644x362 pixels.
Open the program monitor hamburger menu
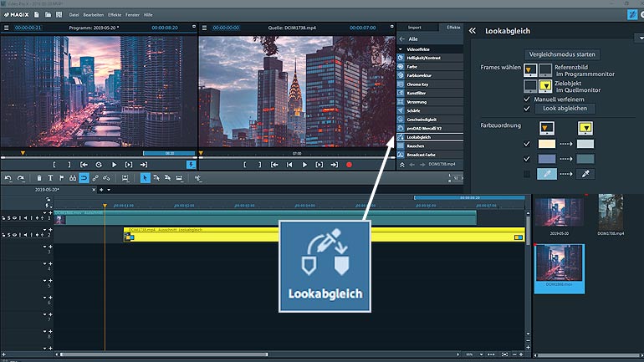pyautogui.click(x=6, y=28)
